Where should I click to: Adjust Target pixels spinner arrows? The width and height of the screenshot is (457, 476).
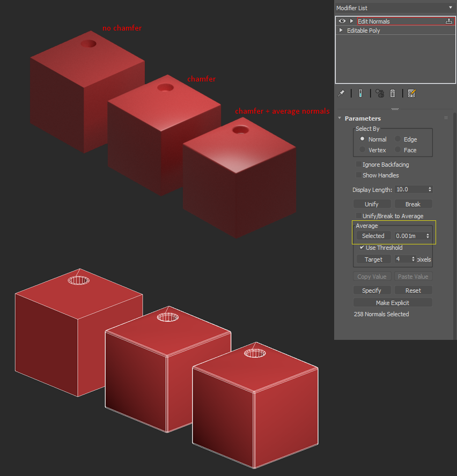tap(413, 259)
